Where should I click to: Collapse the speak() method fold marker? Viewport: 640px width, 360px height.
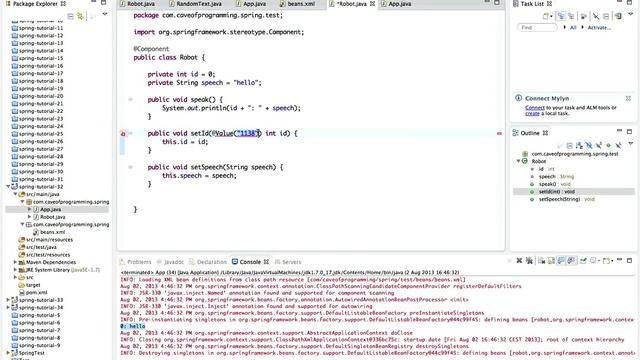click(x=131, y=100)
